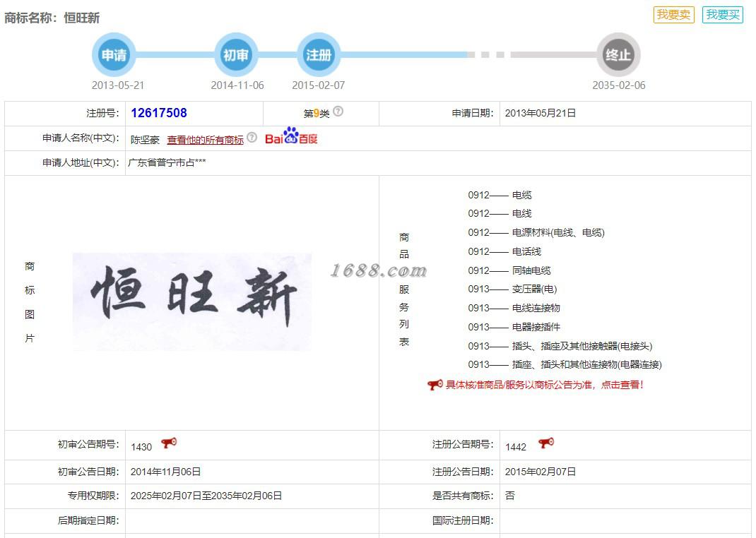Click goods item 0912 电话线

(504, 251)
